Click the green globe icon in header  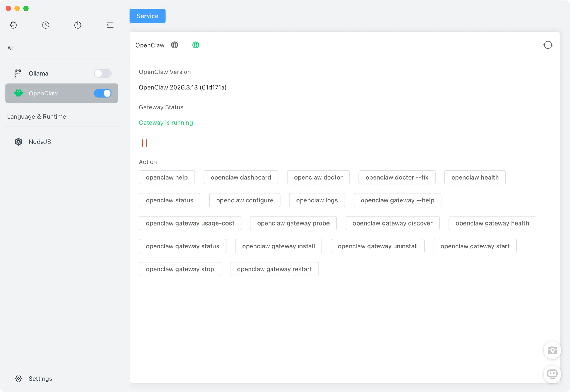tap(196, 45)
